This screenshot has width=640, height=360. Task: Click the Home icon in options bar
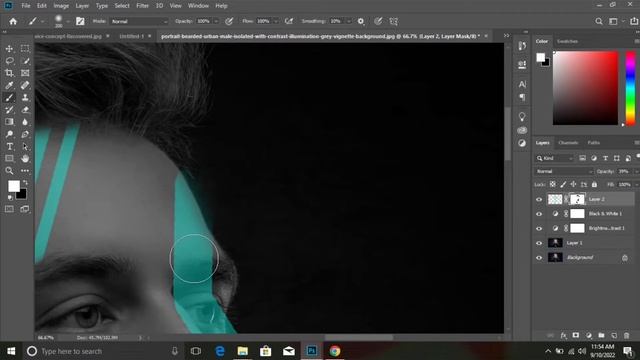click(13, 21)
